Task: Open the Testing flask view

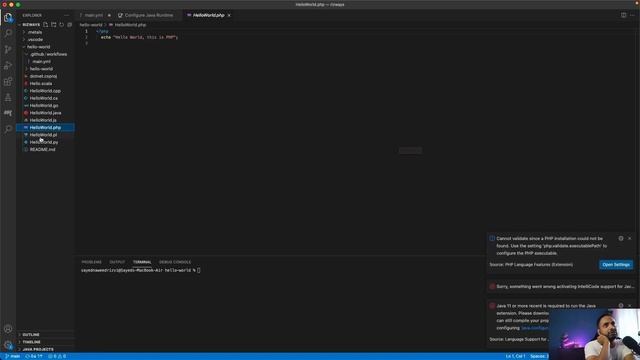Action: 8,97
